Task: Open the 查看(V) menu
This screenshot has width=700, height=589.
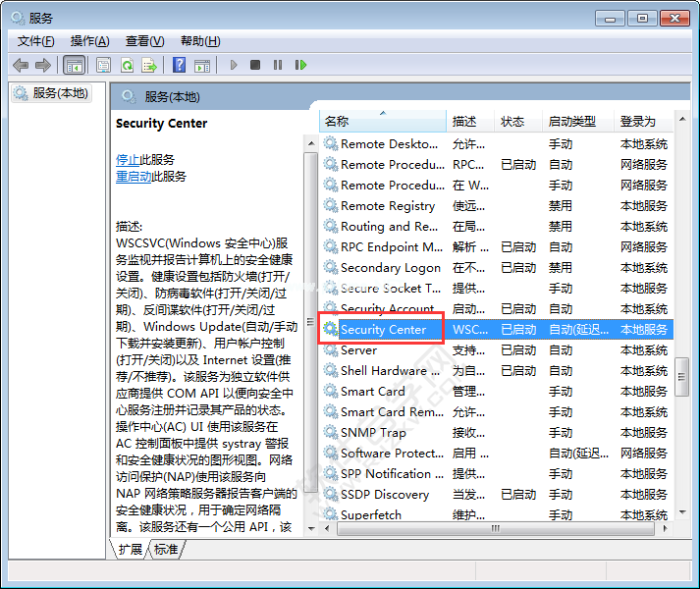Action: point(144,41)
